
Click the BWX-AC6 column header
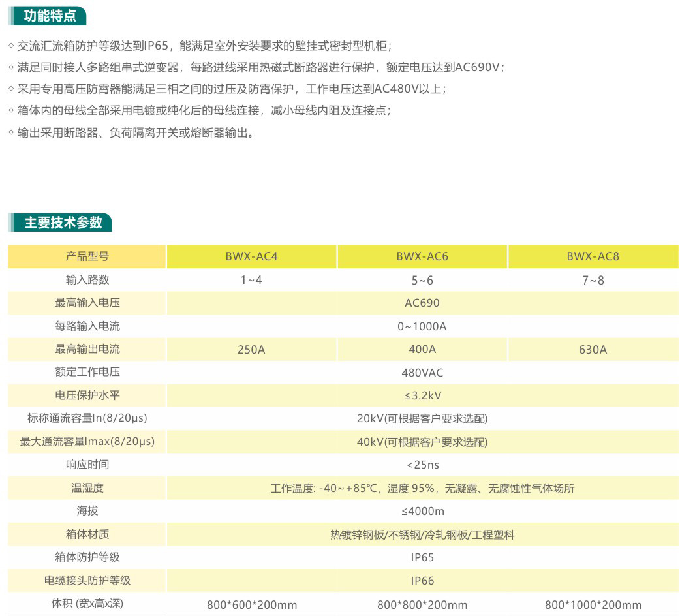click(x=422, y=256)
